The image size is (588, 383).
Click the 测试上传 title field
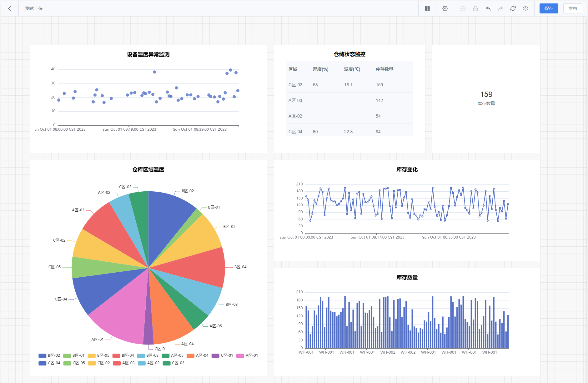click(x=33, y=8)
